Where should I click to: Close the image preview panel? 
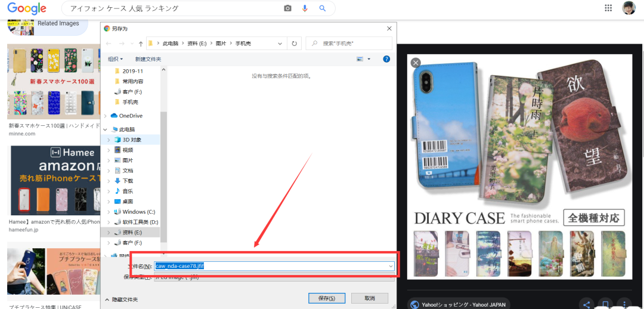(x=416, y=63)
